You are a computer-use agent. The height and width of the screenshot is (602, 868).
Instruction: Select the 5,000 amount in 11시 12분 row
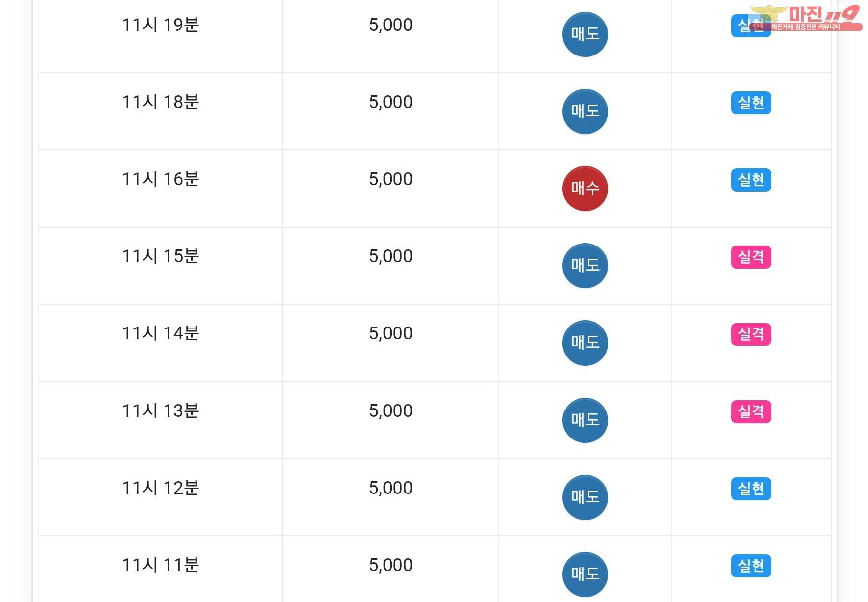coord(391,488)
